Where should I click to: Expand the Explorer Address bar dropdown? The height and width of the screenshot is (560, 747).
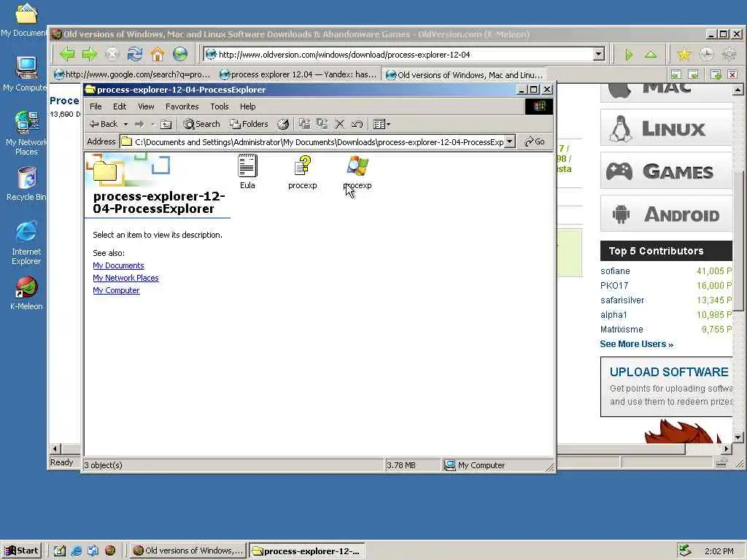pos(510,141)
